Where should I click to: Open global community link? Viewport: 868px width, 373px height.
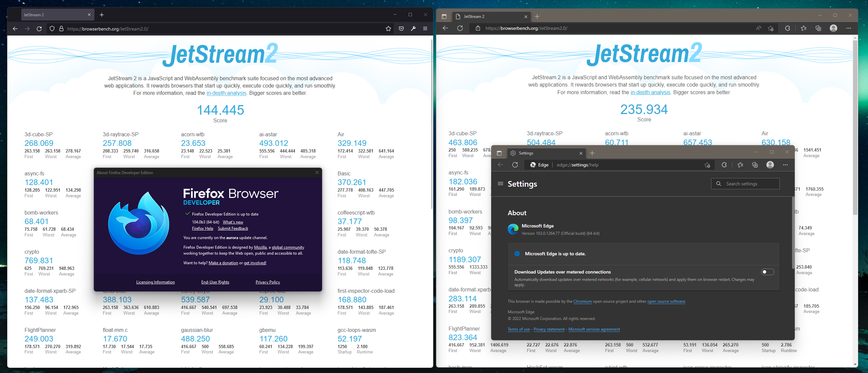[288, 247]
